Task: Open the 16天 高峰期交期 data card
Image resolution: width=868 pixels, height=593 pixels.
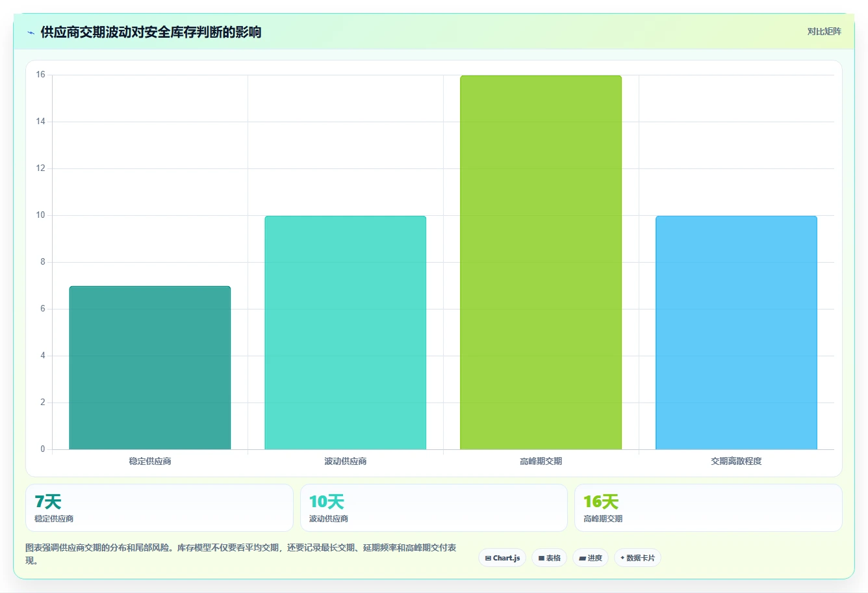Action: click(x=708, y=508)
